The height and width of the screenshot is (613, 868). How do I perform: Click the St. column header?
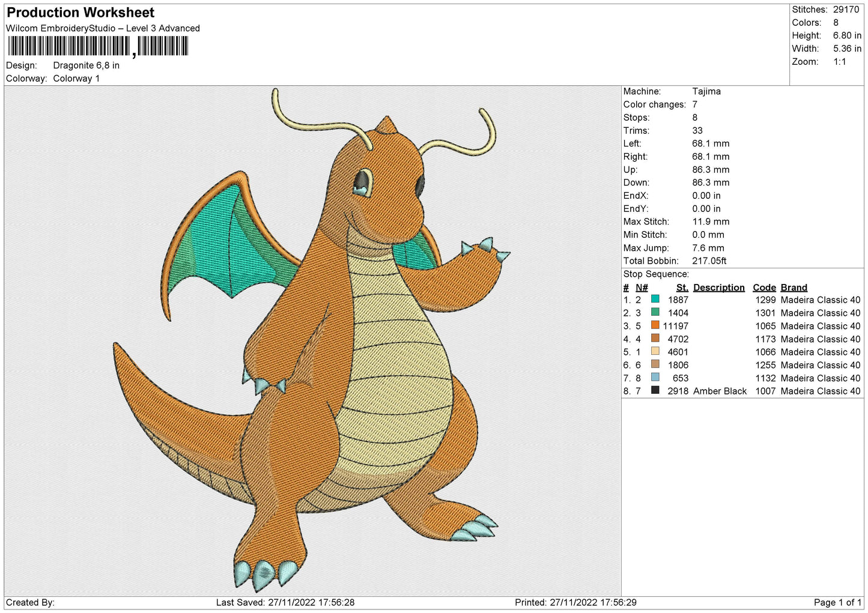click(x=682, y=288)
